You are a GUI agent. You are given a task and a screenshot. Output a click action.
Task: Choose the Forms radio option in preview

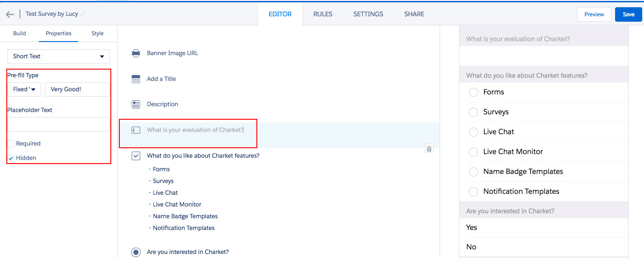point(474,92)
